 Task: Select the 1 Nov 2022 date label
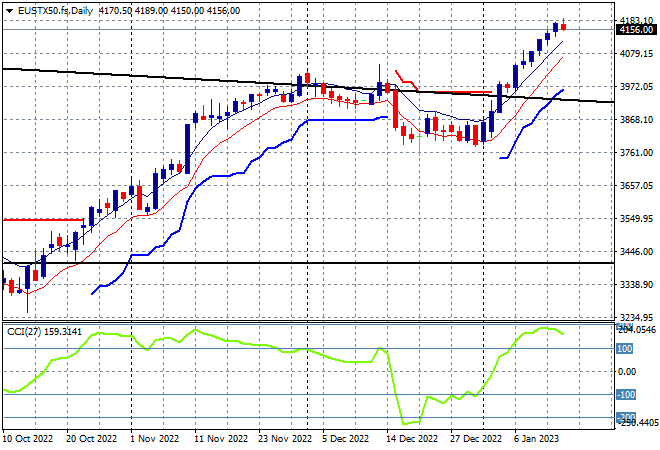(154, 439)
